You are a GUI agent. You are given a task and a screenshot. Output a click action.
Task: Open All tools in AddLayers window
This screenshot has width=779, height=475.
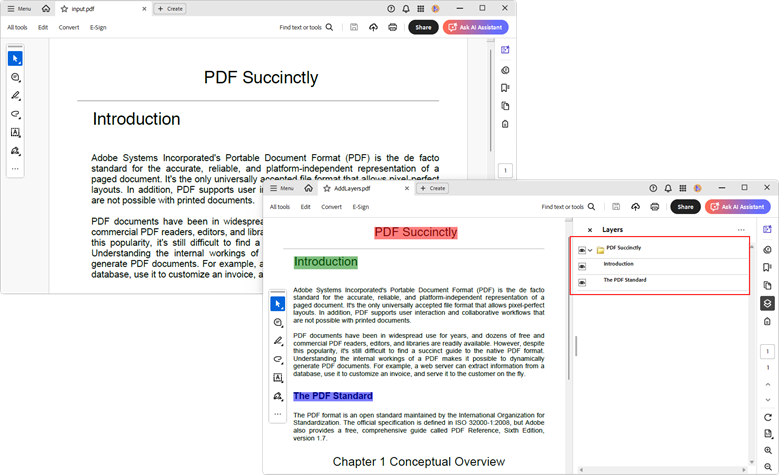pos(280,207)
